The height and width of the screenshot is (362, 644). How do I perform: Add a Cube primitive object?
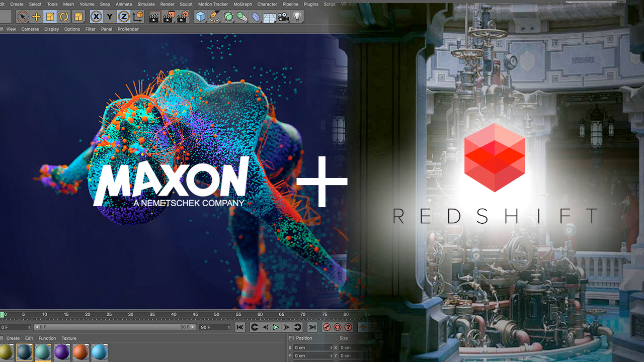click(x=201, y=17)
